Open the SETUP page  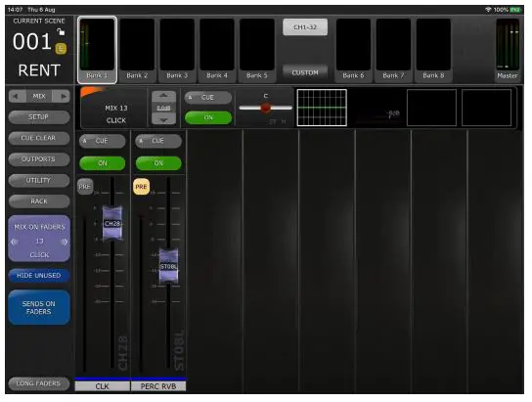(39, 117)
